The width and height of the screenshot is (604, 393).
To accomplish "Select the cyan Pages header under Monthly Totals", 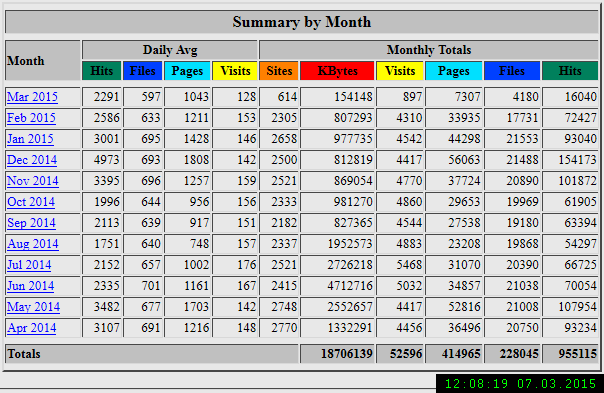I will (453, 71).
